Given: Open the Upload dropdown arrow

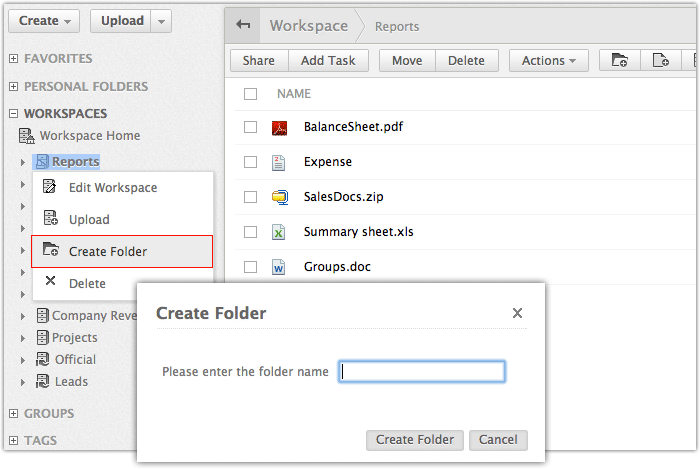Looking at the screenshot, I should pyautogui.click(x=161, y=21).
